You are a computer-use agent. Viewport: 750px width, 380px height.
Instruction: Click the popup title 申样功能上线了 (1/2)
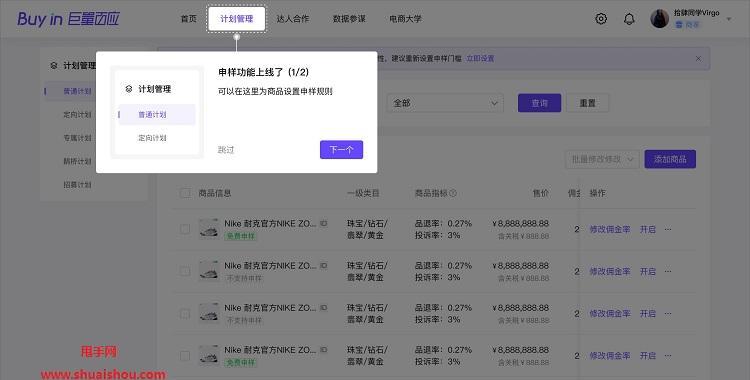tap(263, 72)
